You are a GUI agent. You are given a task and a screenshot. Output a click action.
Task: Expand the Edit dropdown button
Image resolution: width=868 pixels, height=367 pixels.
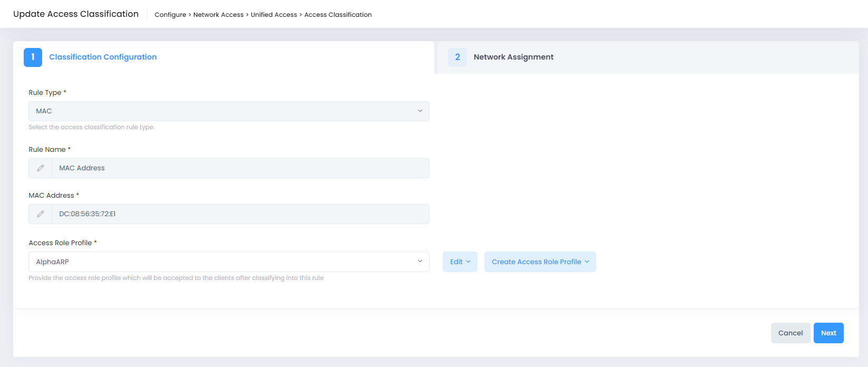pos(460,262)
